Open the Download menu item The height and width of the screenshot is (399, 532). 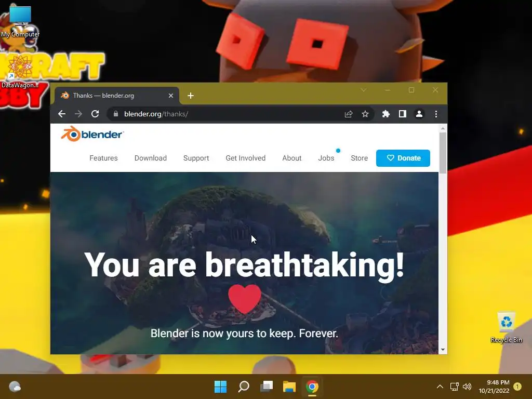(x=151, y=158)
